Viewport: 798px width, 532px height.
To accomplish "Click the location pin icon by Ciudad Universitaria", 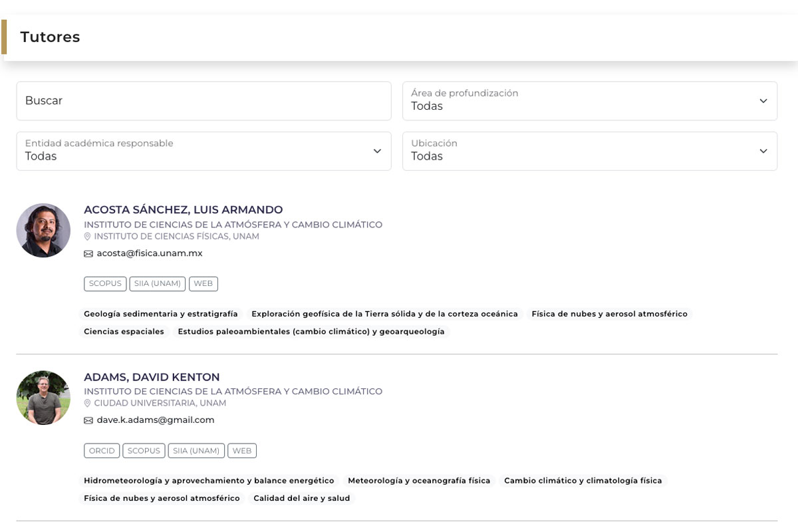I will pos(87,404).
